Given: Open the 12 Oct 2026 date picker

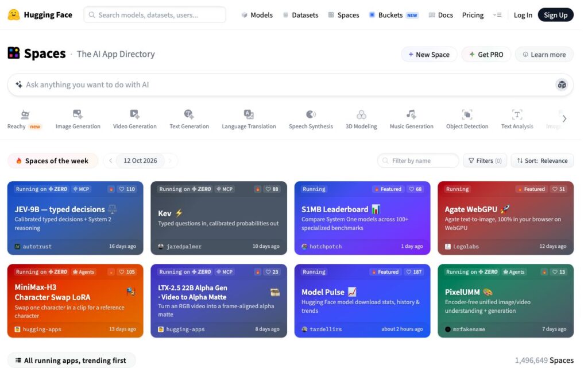Looking at the screenshot, I should point(140,161).
